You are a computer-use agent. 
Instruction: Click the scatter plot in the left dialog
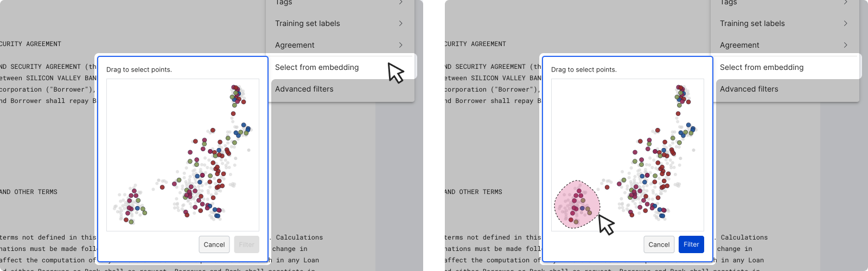coord(183,155)
